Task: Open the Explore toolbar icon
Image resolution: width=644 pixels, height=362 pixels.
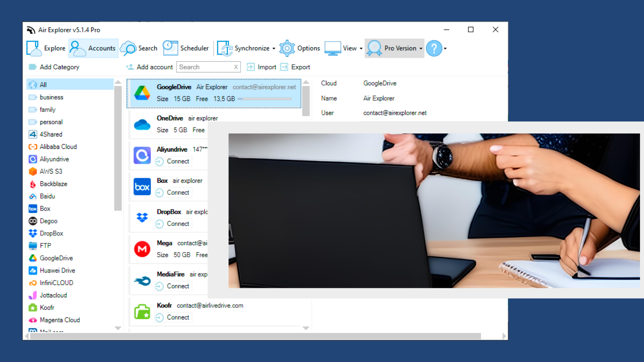Action: pos(34,49)
